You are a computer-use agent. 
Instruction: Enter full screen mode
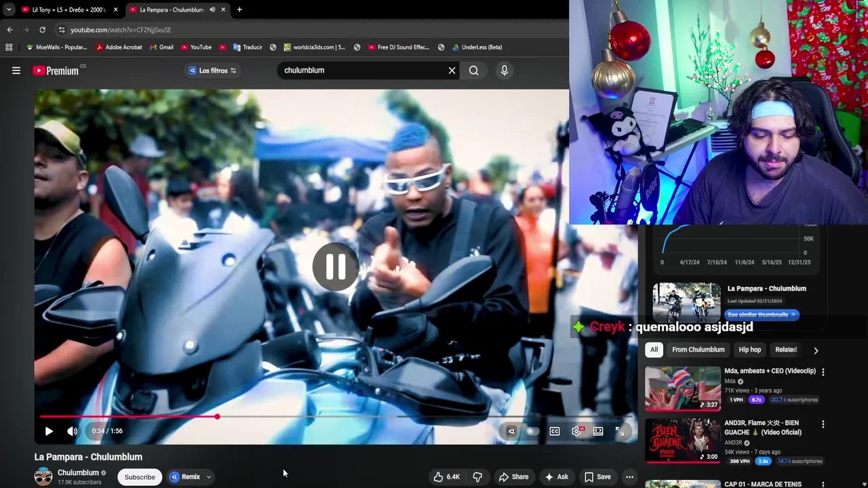pyautogui.click(x=620, y=431)
